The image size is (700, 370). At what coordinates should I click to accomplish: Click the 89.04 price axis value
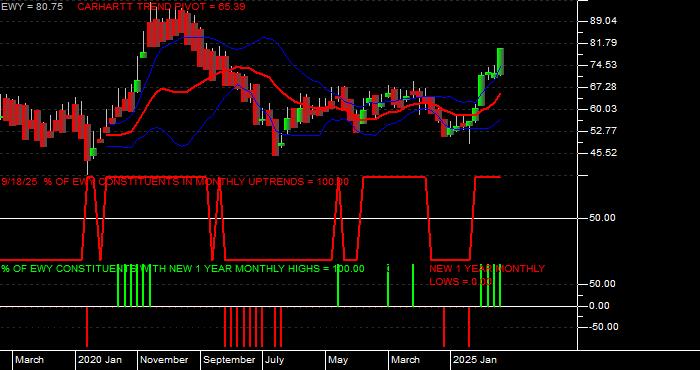(x=604, y=21)
